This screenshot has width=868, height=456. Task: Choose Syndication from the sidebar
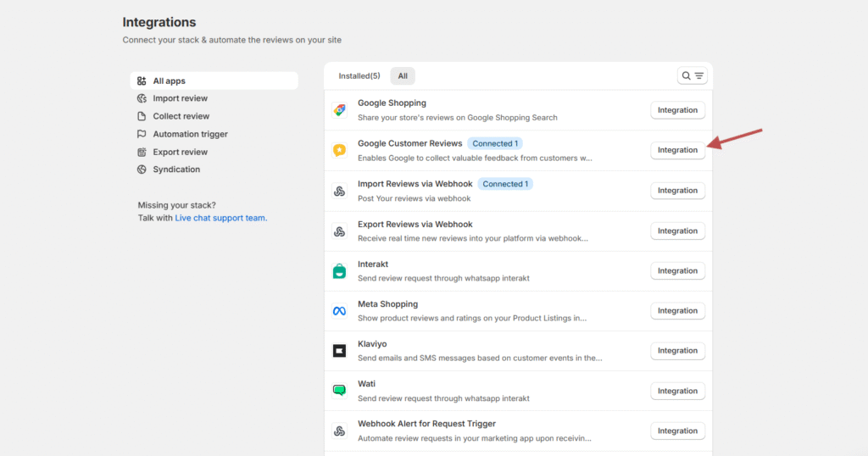(x=176, y=170)
